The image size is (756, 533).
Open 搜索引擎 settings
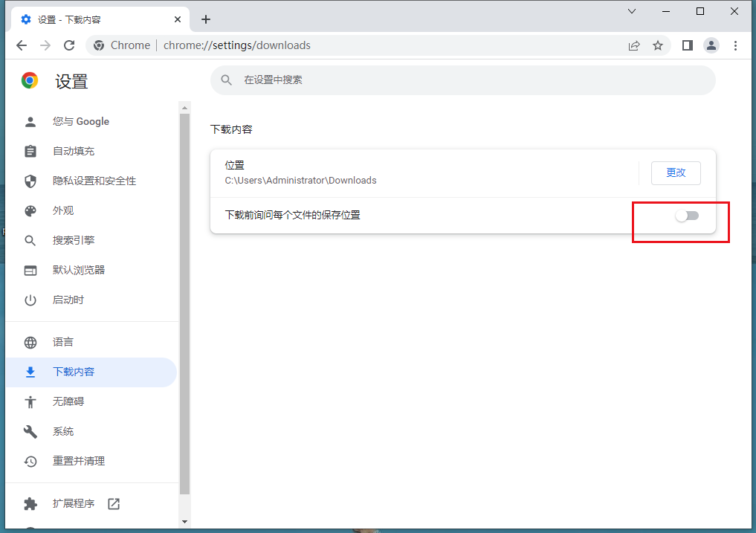[x=91, y=240]
